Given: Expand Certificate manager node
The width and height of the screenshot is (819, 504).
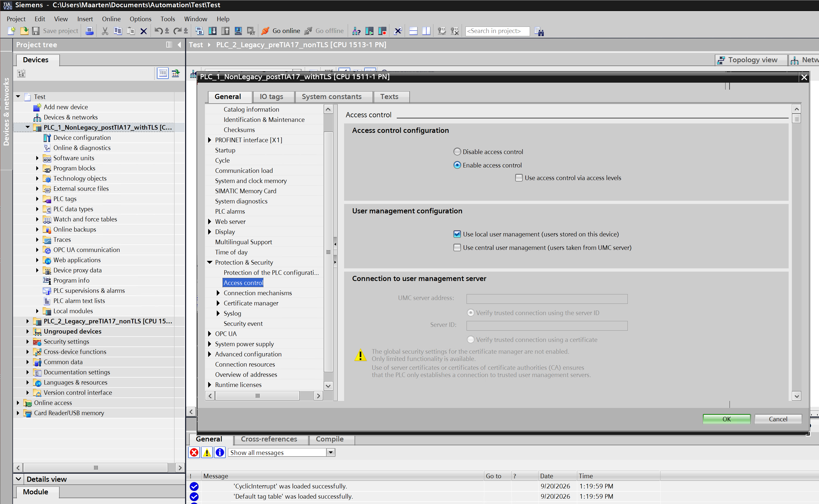Looking at the screenshot, I should click(218, 303).
